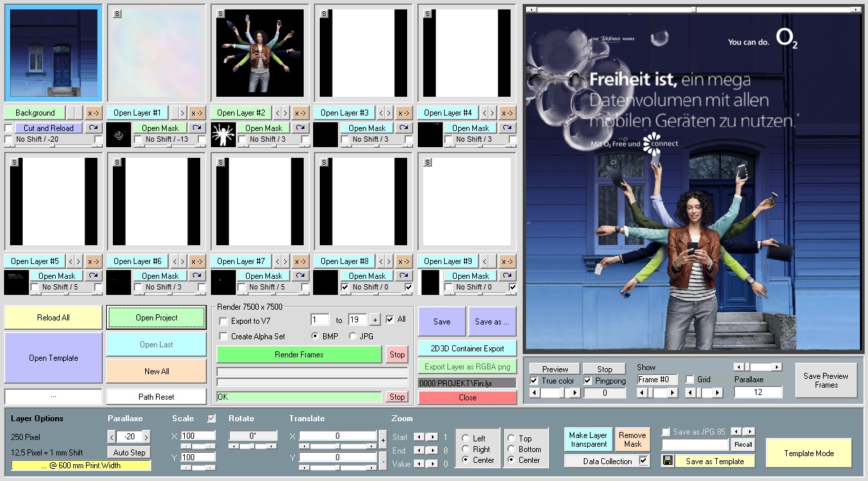The height and width of the screenshot is (481, 868).
Task: Select the Layer #2 multi-armed woman thumbnail
Action: coord(259,53)
